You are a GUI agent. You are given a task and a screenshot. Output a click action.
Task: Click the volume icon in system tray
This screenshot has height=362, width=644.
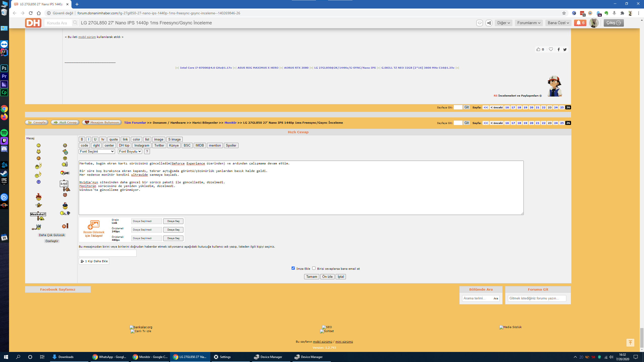tap(611, 357)
